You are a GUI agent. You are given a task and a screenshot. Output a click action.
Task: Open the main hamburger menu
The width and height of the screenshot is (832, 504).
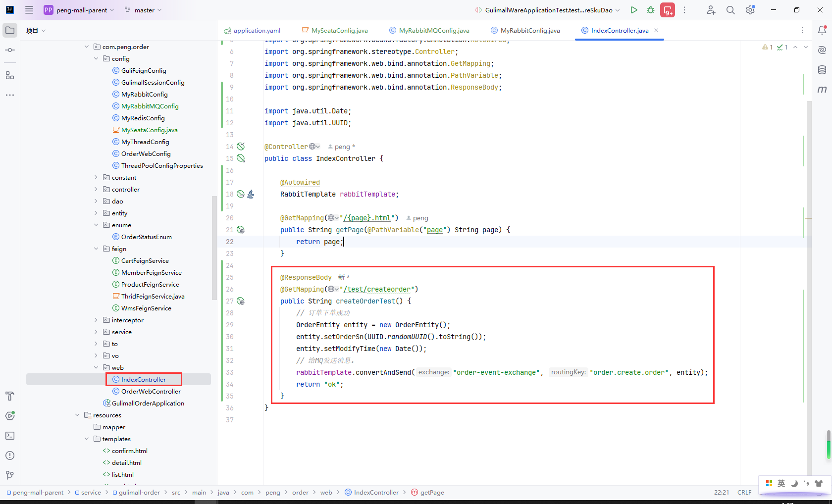tap(29, 10)
